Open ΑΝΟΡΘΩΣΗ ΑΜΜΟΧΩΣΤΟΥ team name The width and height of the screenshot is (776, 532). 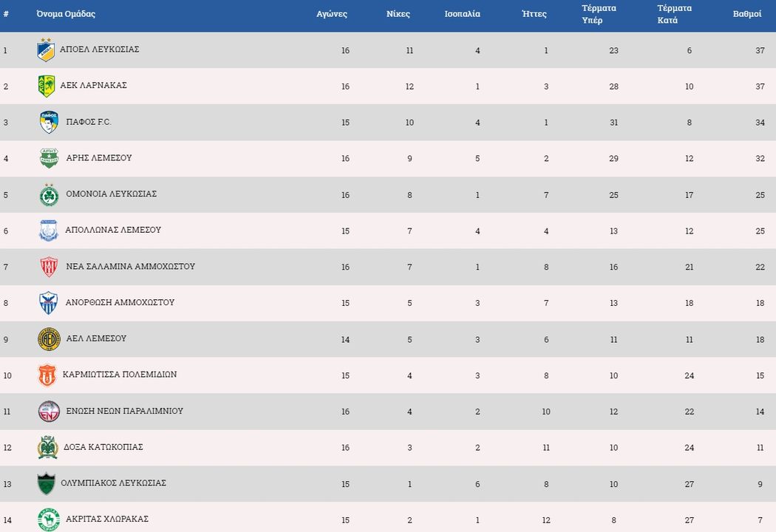120,302
